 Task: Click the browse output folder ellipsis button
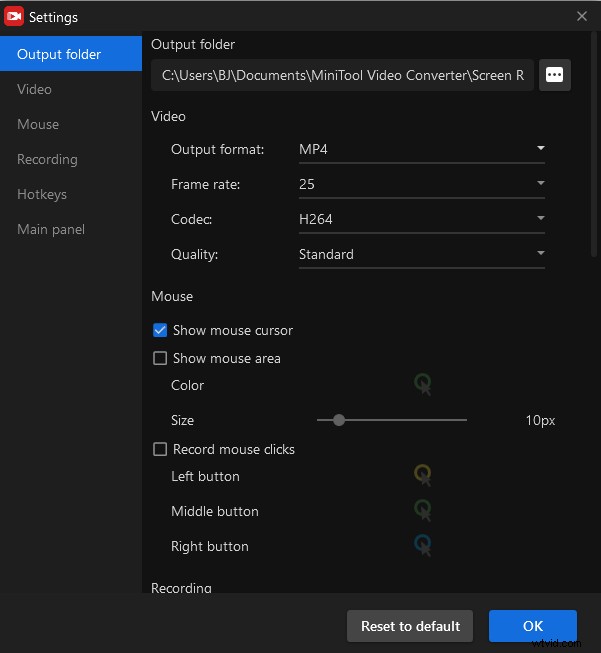point(555,76)
